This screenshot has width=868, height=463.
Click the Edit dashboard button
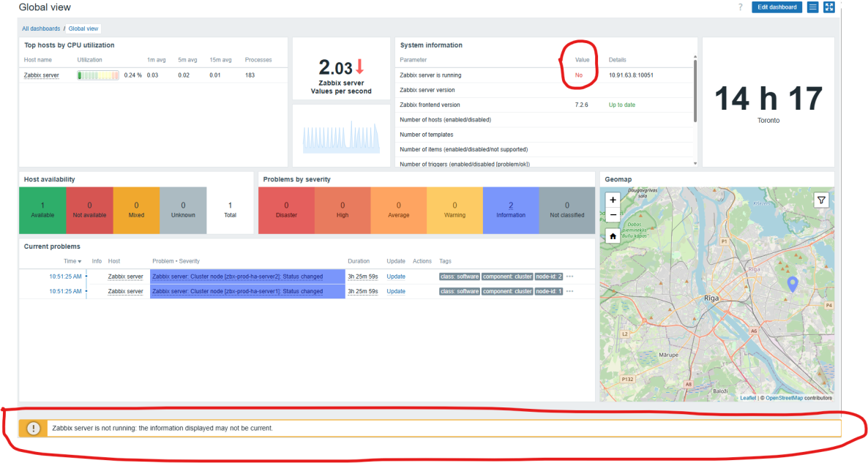click(777, 7)
